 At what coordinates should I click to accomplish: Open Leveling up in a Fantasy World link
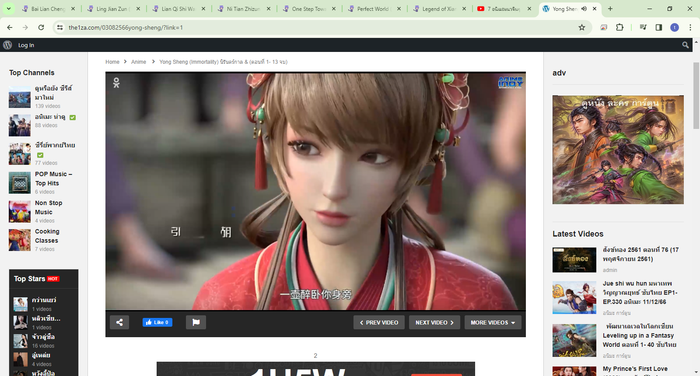coord(639,335)
